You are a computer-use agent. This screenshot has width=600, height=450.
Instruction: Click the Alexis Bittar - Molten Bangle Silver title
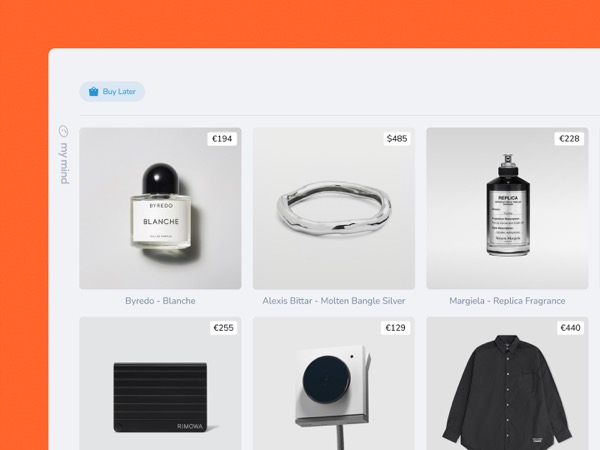tap(334, 301)
